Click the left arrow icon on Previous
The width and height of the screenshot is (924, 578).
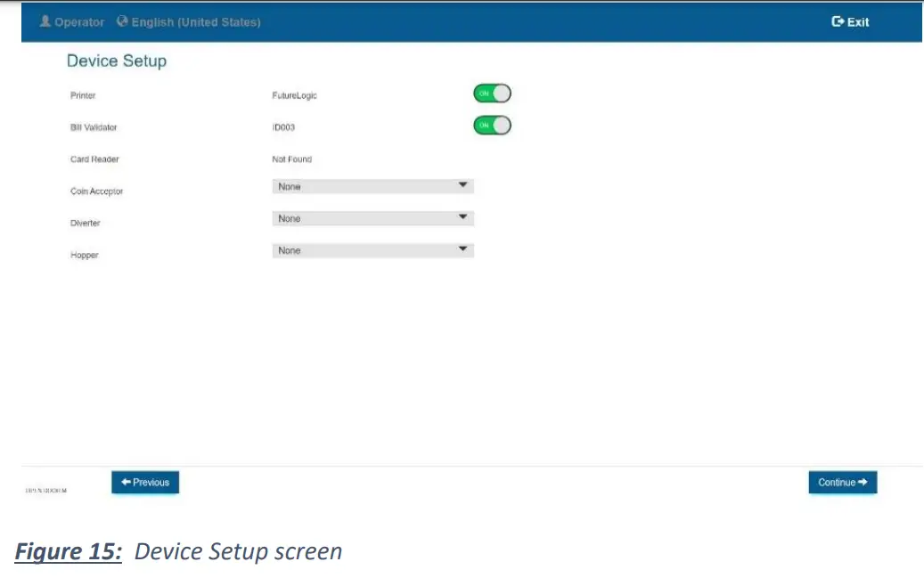click(126, 482)
